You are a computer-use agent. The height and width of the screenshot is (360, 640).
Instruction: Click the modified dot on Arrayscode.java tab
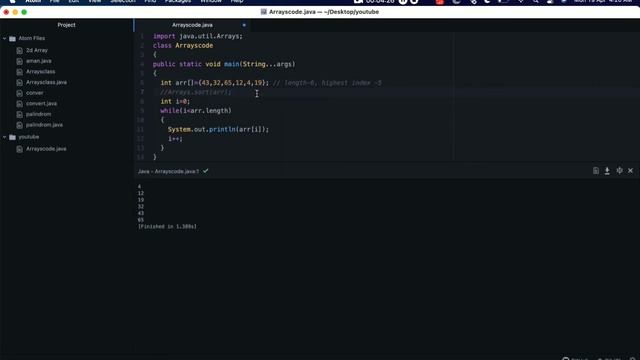pos(244,25)
